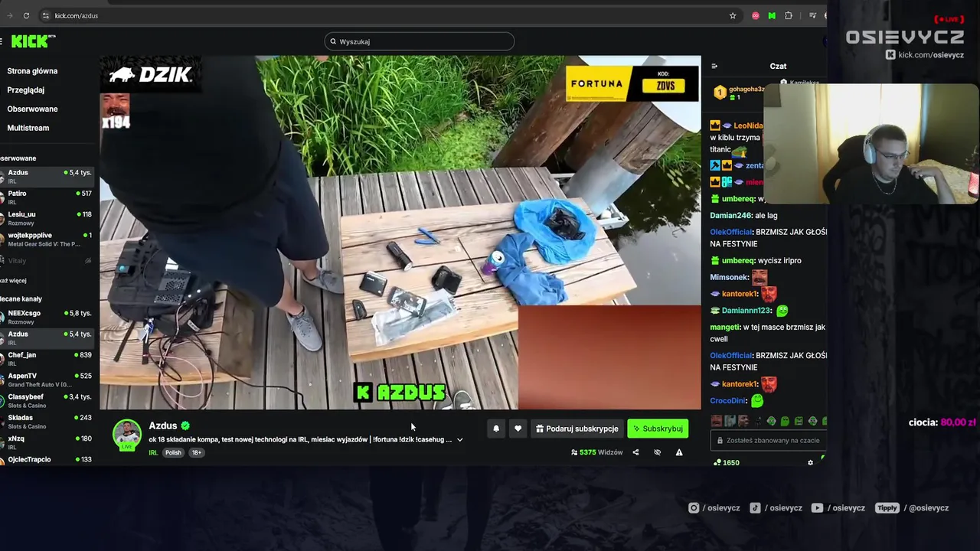The height and width of the screenshot is (551, 980).
Task: Open wojtekppplive channel in sidebar
Action: (47, 239)
